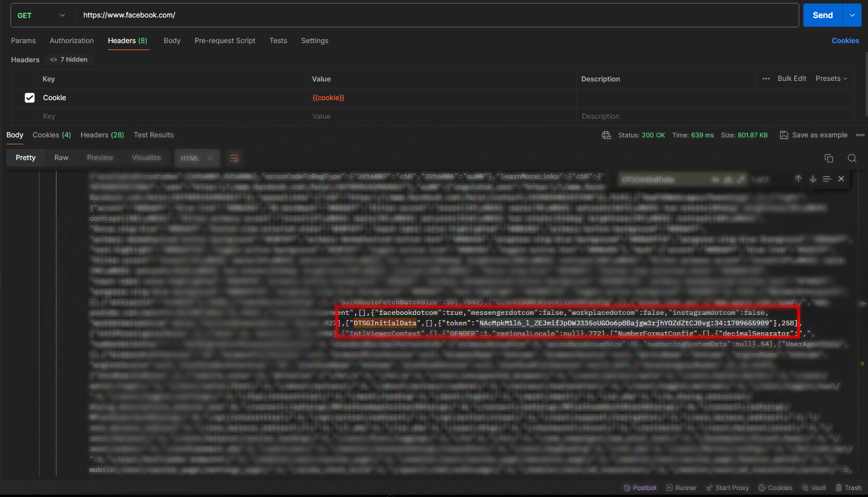868x497 pixels.
Task: Select the Headers (8) request tab
Action: tap(128, 41)
